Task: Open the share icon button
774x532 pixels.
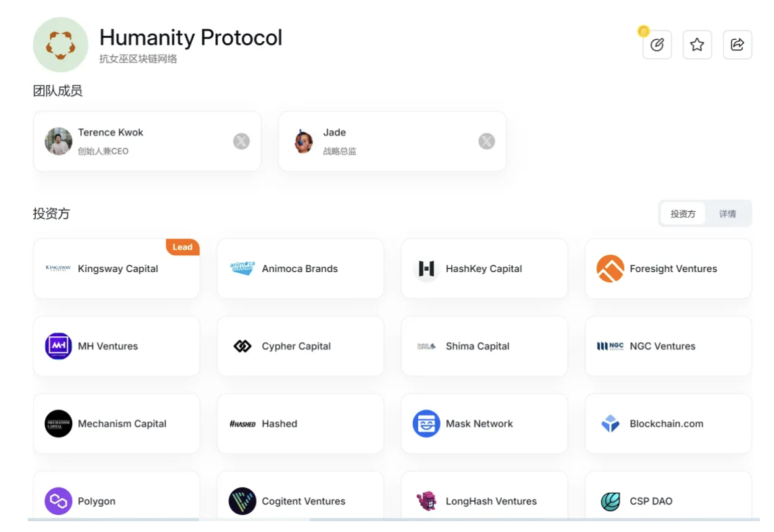Action: [738, 45]
